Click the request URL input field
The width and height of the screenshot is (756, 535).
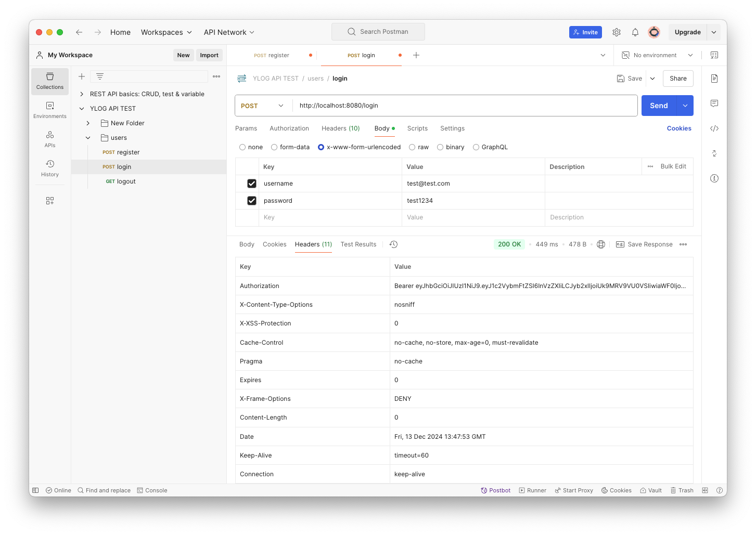(465, 106)
